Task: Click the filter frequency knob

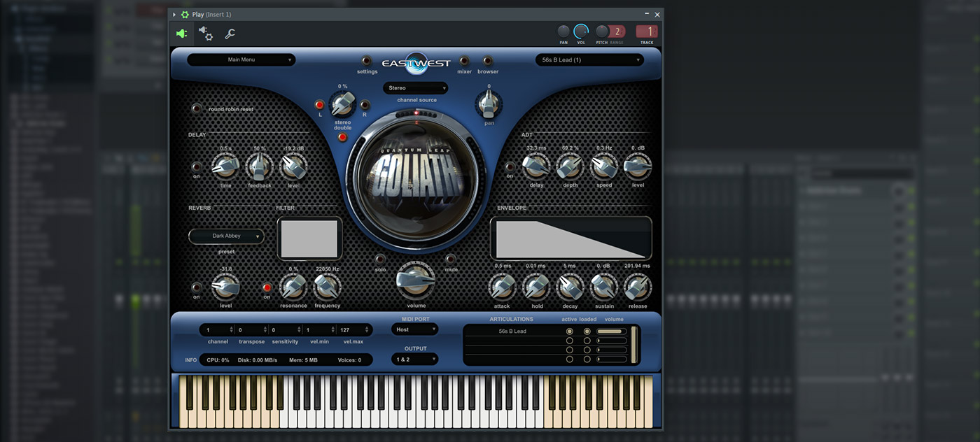Action: pyautogui.click(x=327, y=287)
